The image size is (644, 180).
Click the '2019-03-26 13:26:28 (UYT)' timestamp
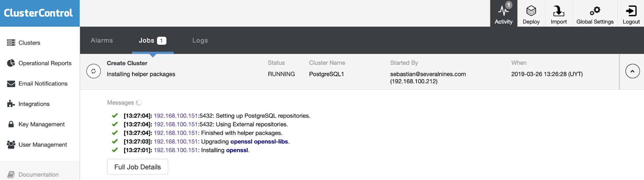click(547, 74)
